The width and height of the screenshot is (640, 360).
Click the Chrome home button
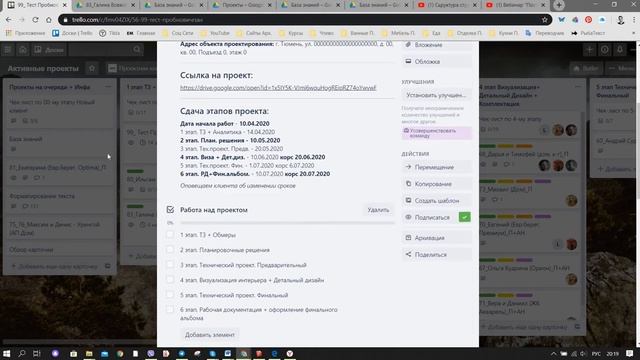(x=49, y=20)
